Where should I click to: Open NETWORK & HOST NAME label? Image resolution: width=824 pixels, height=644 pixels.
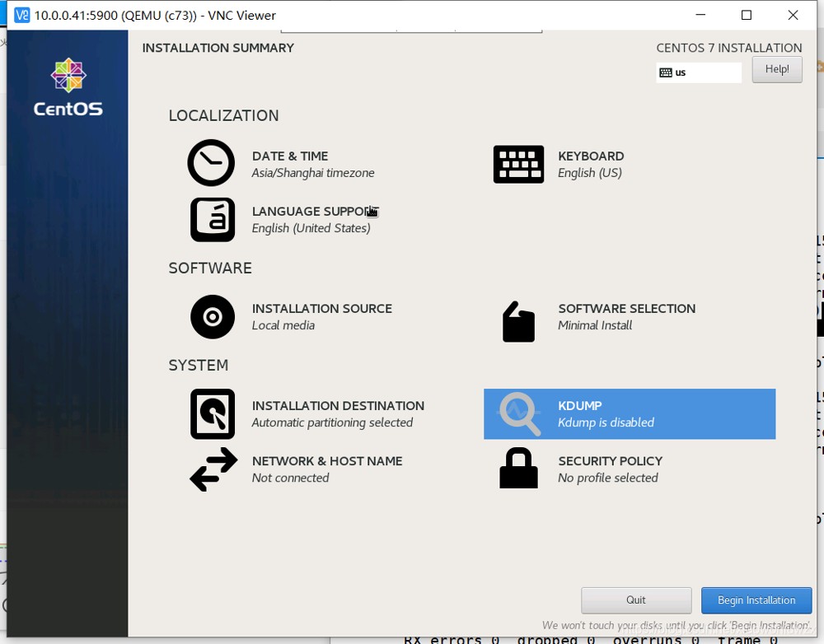point(327,460)
